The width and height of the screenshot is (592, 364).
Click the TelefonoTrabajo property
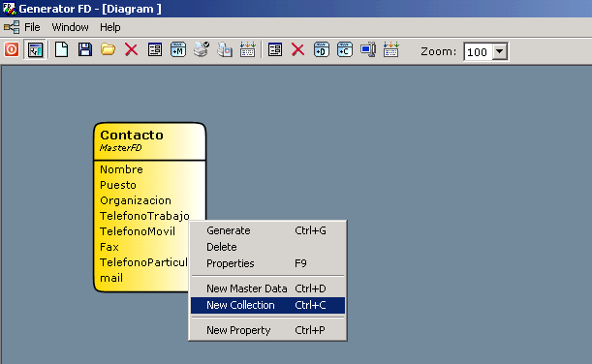[x=144, y=216]
